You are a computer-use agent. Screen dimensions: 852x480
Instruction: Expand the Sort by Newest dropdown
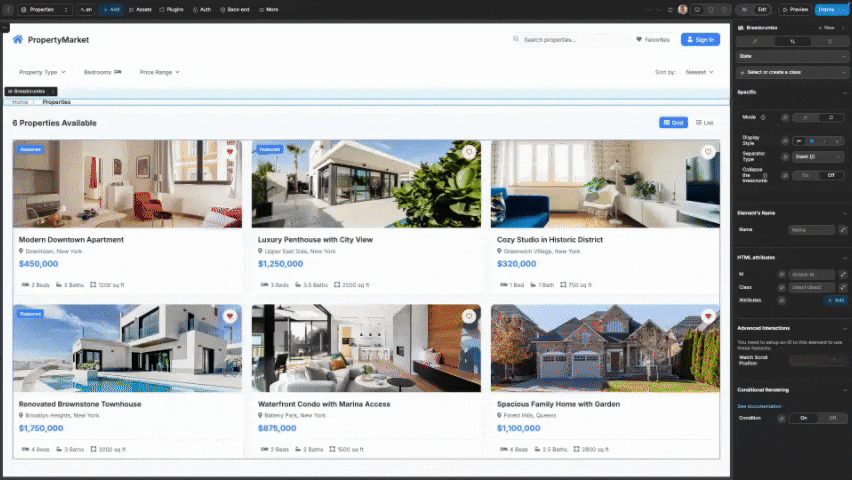point(699,72)
